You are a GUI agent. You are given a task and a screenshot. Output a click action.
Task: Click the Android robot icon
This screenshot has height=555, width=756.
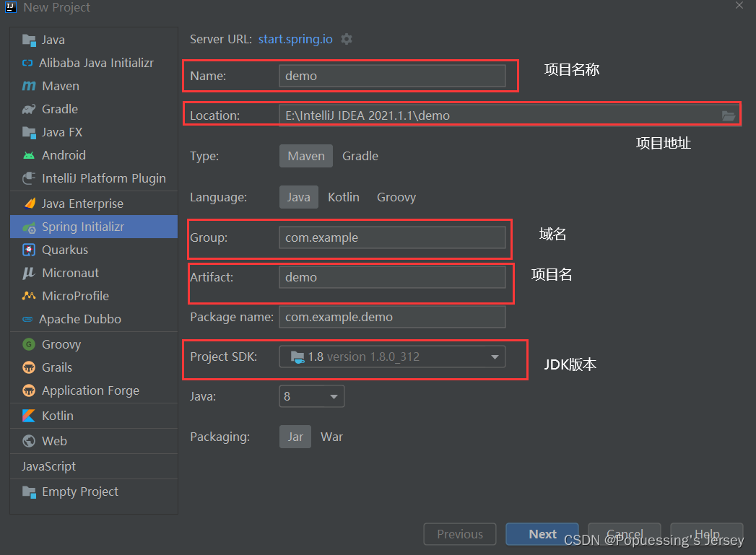[29, 156]
